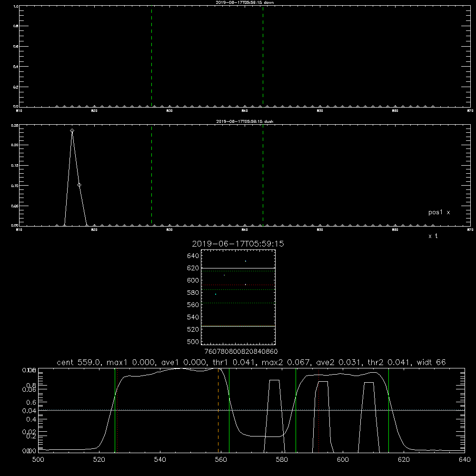Click the red dotted line near 526 in bottom plot

118,410
